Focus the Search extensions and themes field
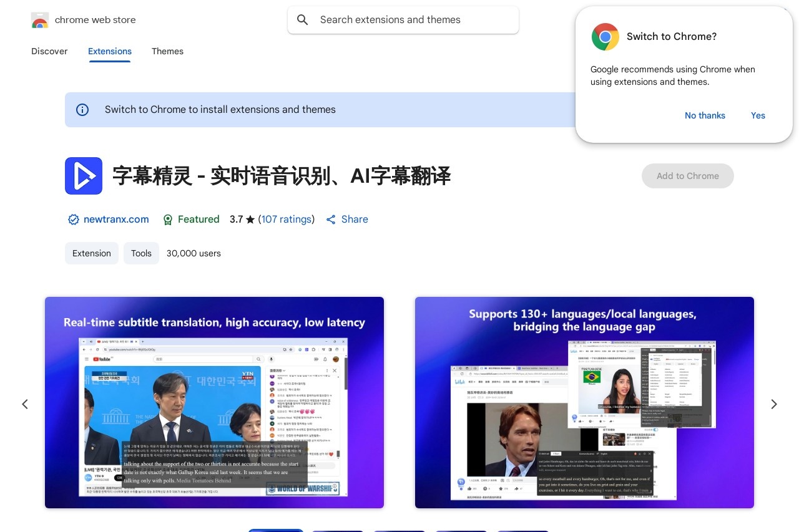 (403, 20)
